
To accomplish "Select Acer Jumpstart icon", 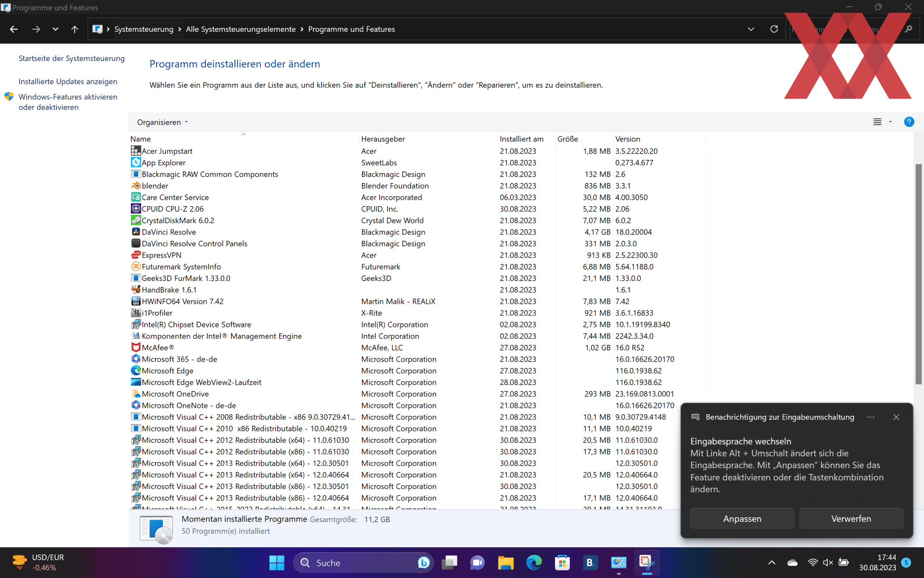I will (x=136, y=151).
